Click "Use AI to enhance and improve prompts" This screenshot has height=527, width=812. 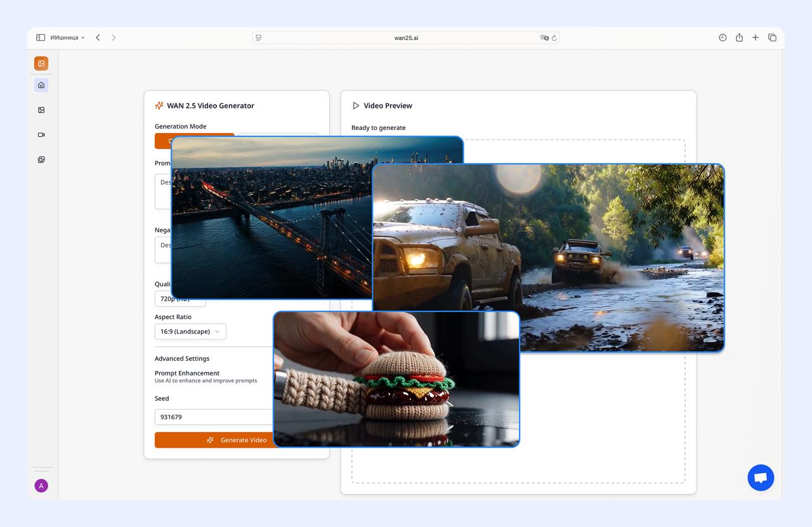click(x=206, y=381)
